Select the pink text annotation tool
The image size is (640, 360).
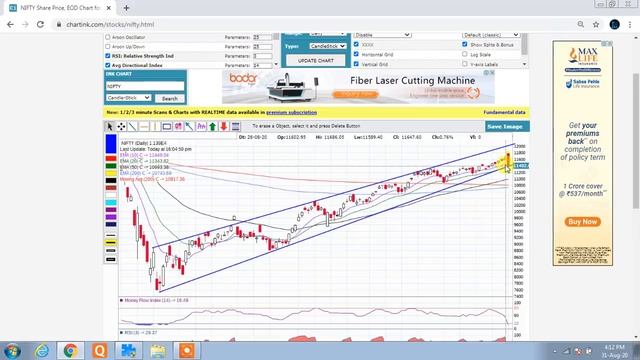coord(178,127)
